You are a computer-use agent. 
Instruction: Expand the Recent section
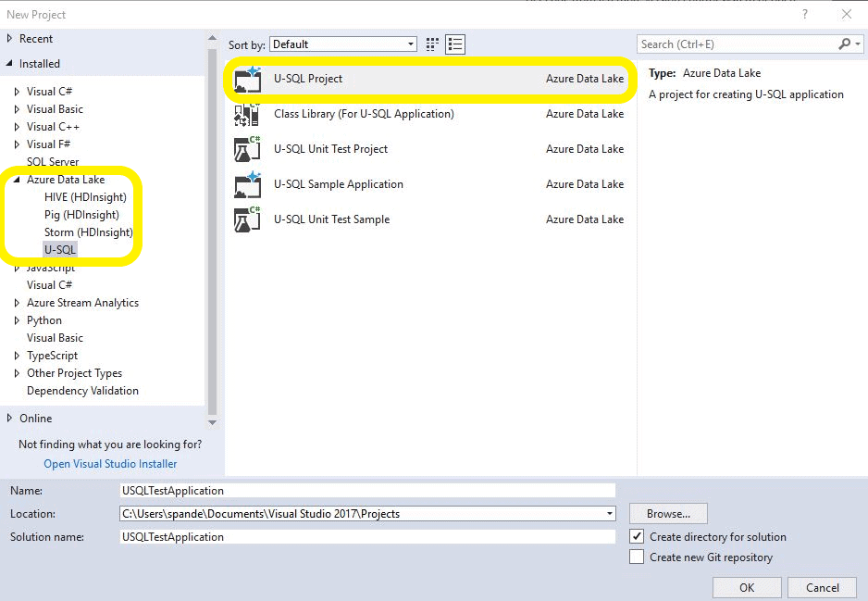9,38
